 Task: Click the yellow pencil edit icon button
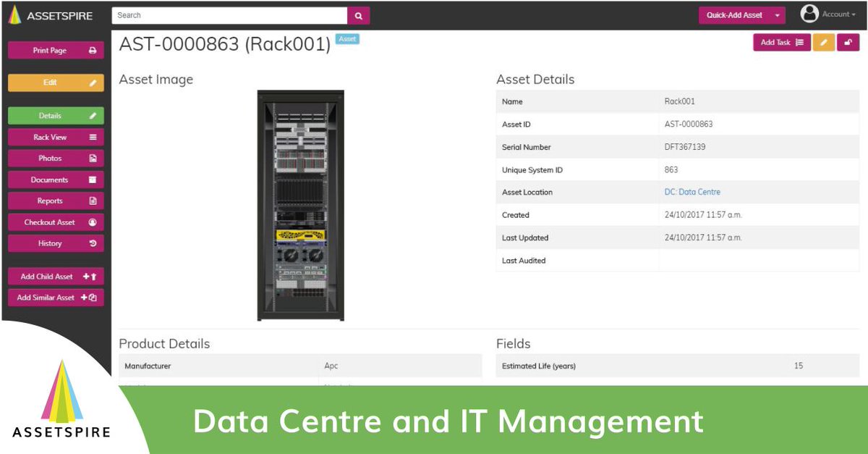tap(823, 43)
